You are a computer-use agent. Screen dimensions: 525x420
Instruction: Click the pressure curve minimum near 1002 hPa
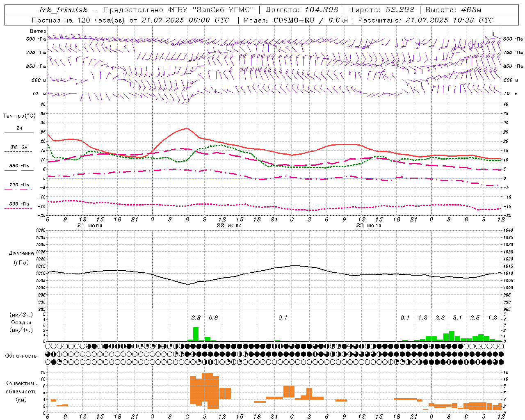(x=188, y=284)
